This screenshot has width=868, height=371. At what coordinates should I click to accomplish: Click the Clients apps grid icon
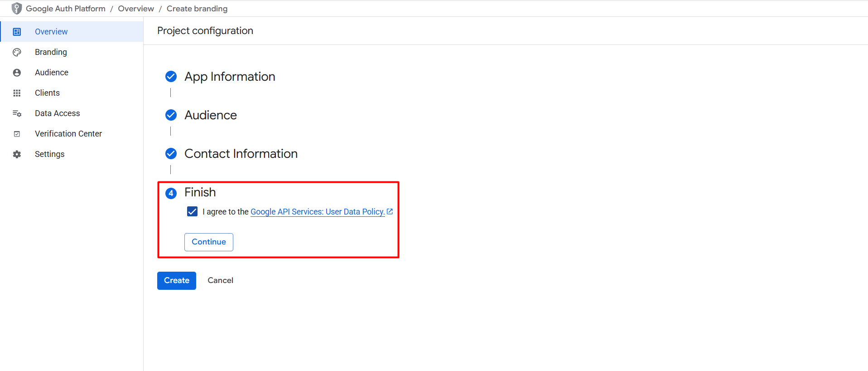click(x=17, y=93)
